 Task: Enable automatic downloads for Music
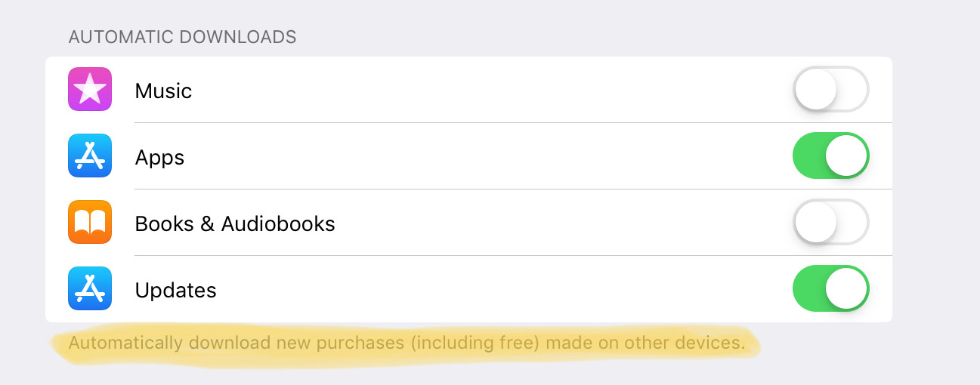pyautogui.click(x=830, y=90)
